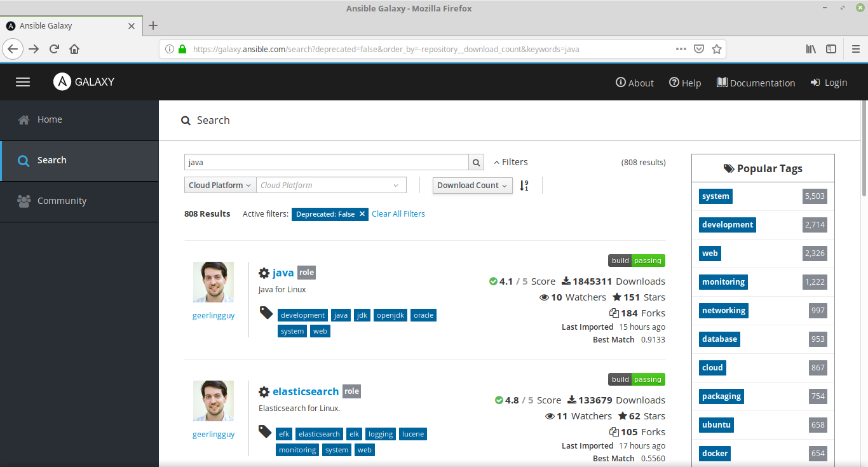
Task: Click the gear icon beside elasticsearch role
Action: (264, 391)
